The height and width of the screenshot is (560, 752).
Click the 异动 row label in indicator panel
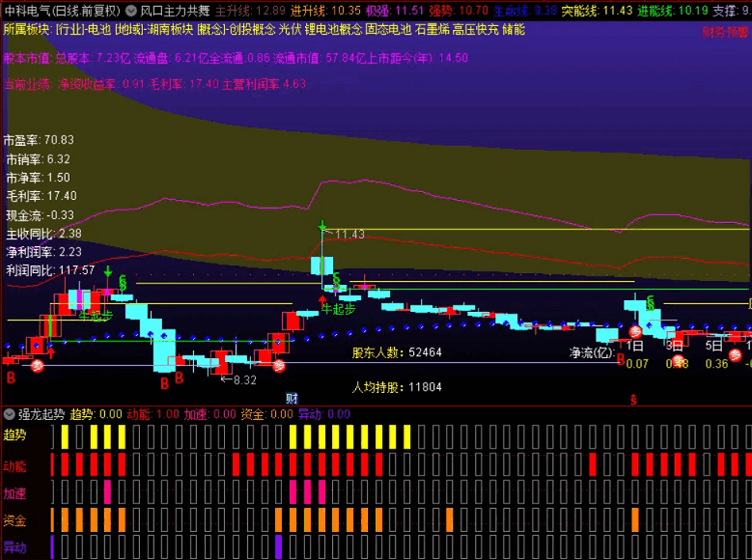tap(14, 547)
